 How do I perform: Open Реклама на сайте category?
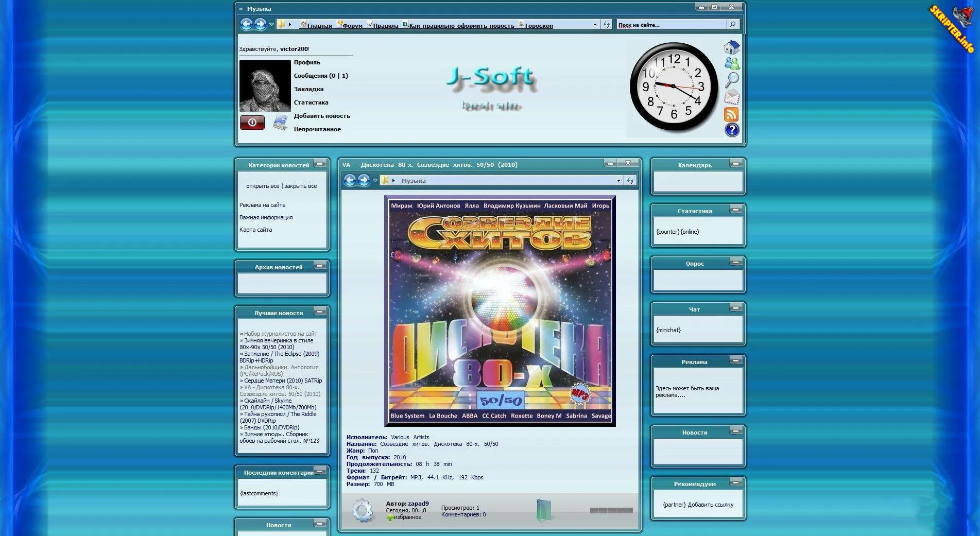(x=262, y=205)
